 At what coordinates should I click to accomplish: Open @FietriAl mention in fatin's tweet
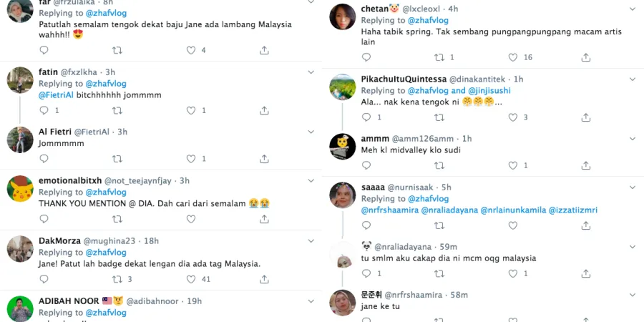57,94
